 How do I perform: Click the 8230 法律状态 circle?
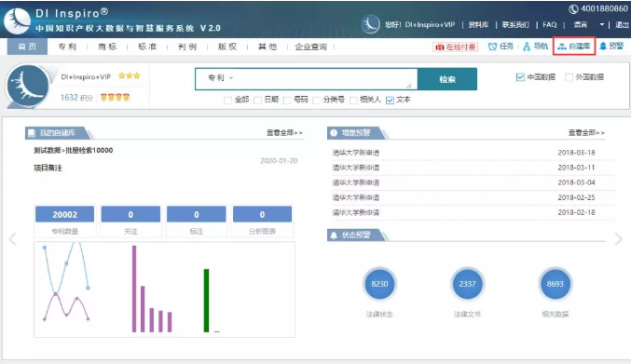click(379, 284)
